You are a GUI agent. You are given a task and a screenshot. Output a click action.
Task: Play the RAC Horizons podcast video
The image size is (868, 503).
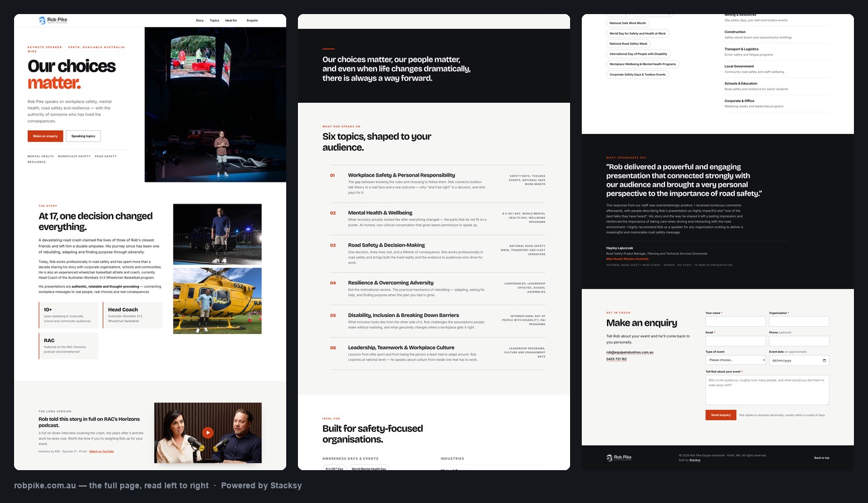click(208, 433)
